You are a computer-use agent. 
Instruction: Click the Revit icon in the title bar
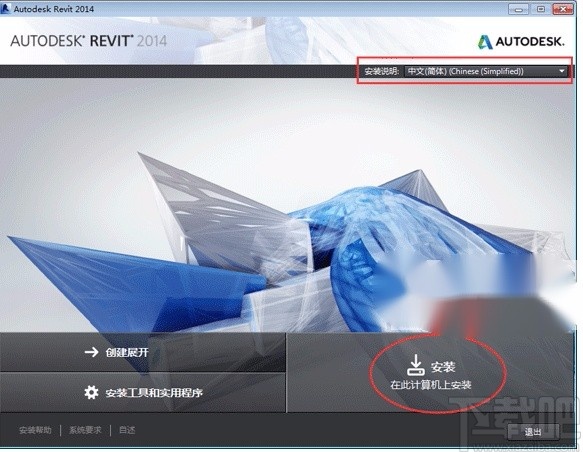6,9
